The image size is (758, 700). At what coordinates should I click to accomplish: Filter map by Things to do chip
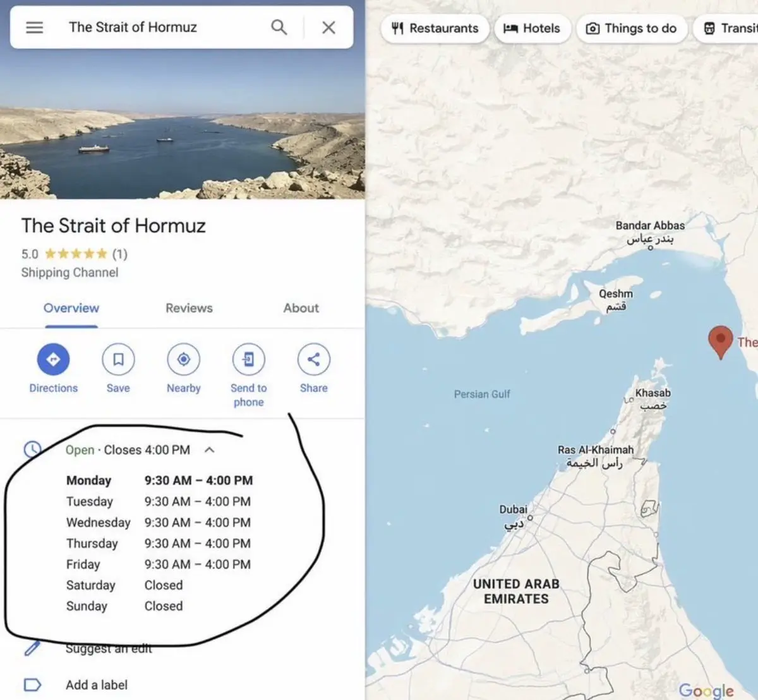pos(632,28)
